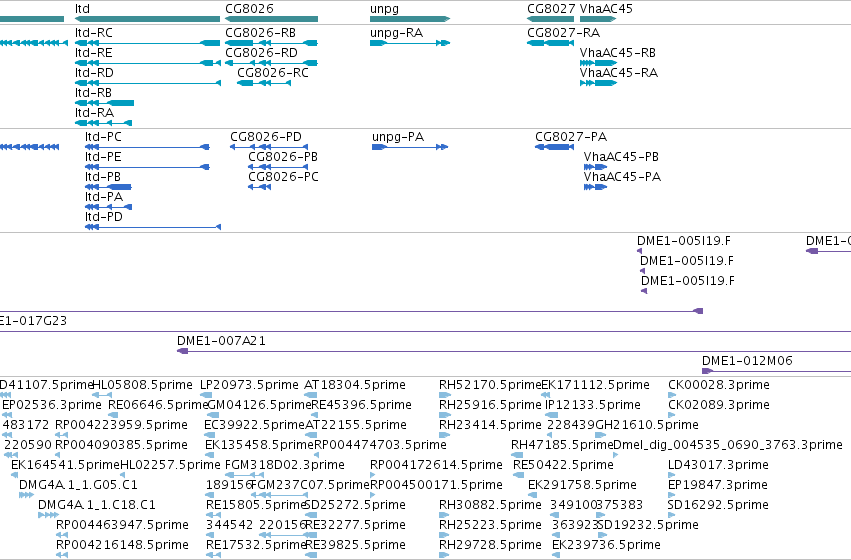Select the RP004500171.5prime EST label

[436, 485]
